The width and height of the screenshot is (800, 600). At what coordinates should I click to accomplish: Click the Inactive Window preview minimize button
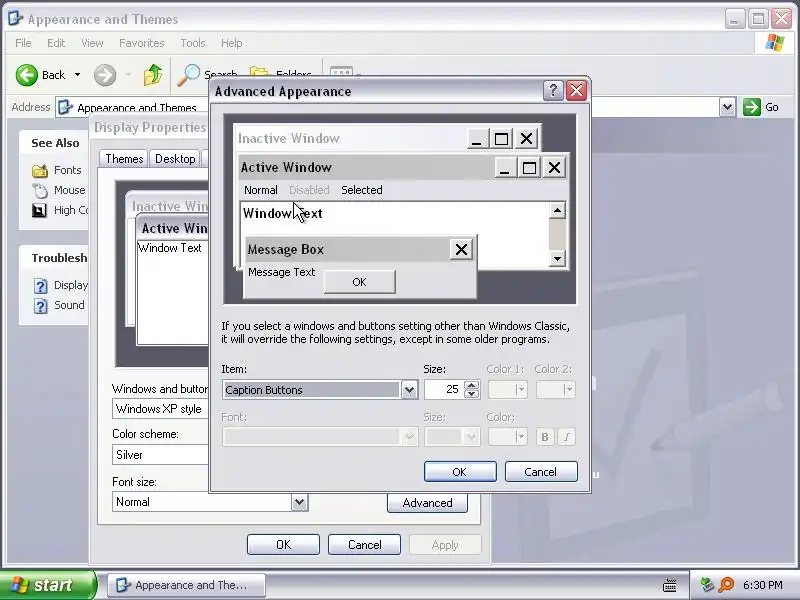[x=476, y=138]
